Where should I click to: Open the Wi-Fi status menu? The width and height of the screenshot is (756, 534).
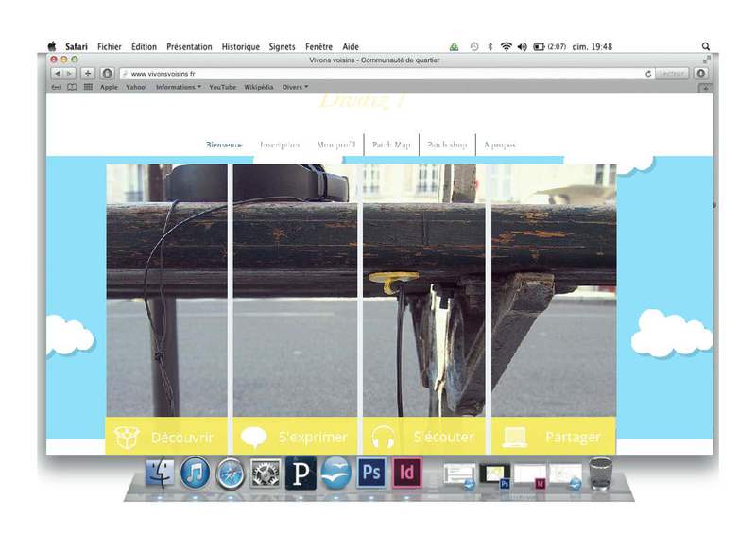pyautogui.click(x=506, y=46)
